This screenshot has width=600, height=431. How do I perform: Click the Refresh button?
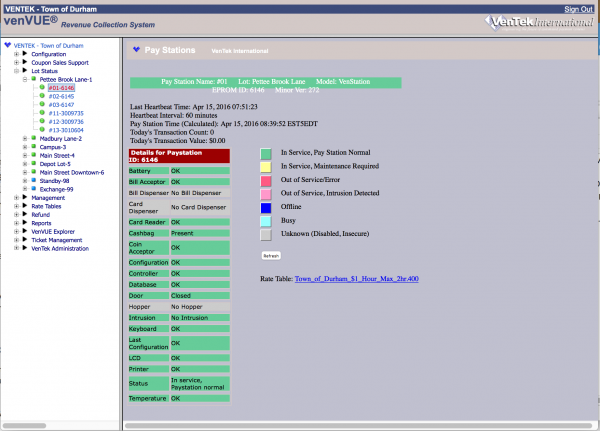click(271, 256)
